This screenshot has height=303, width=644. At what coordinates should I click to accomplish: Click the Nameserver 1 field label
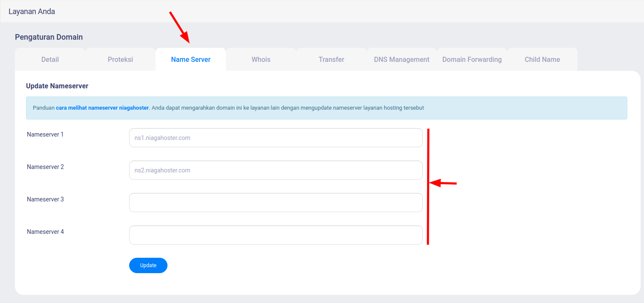pos(45,134)
